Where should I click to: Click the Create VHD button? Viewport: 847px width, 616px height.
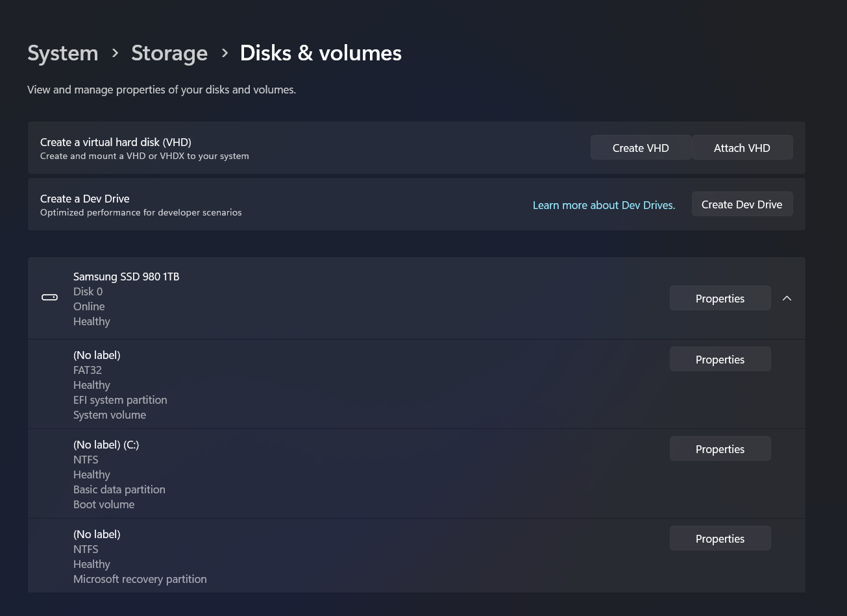(x=641, y=147)
